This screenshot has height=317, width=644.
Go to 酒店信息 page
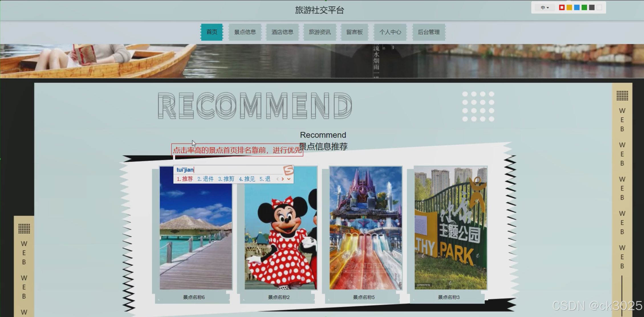coord(282,32)
